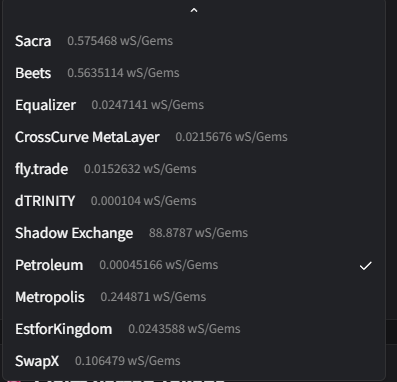This screenshot has height=382, width=397.
Task: Click the 0.244871 wS/Gems amount
Action: (153, 297)
